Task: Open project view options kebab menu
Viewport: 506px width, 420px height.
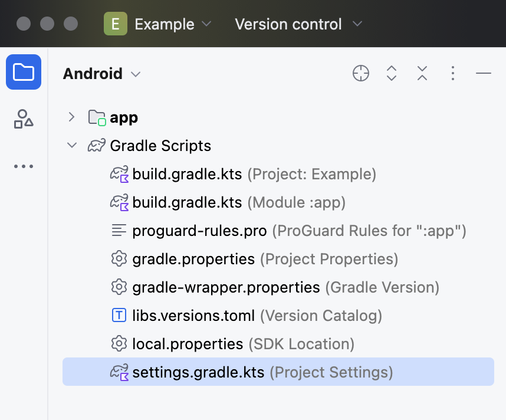Action: tap(453, 73)
